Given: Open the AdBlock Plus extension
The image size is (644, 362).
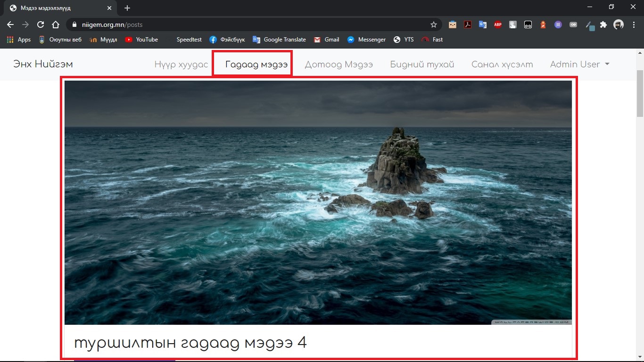Looking at the screenshot, I should pyautogui.click(x=498, y=25).
